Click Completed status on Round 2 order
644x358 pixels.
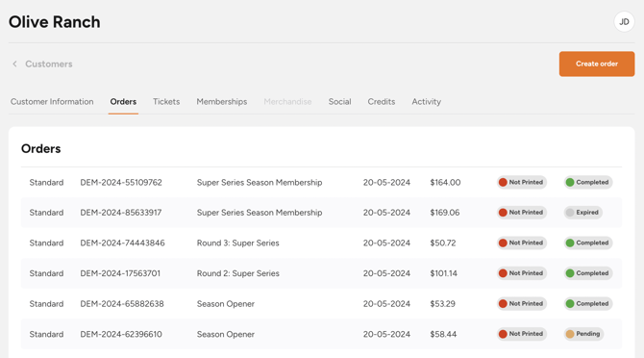[x=588, y=273]
